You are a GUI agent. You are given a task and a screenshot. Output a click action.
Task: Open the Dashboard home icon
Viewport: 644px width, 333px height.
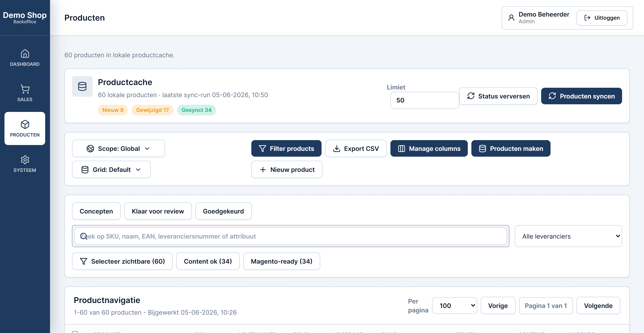point(25,53)
